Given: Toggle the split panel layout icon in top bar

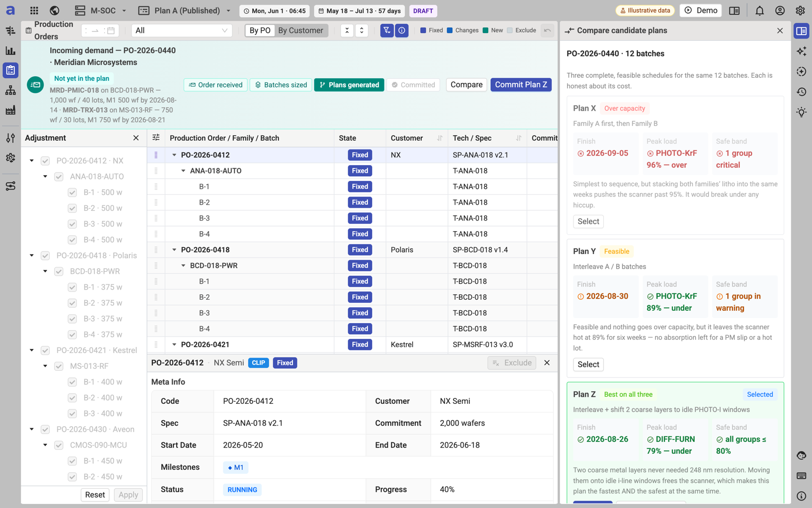Looking at the screenshot, I should pyautogui.click(x=734, y=11).
